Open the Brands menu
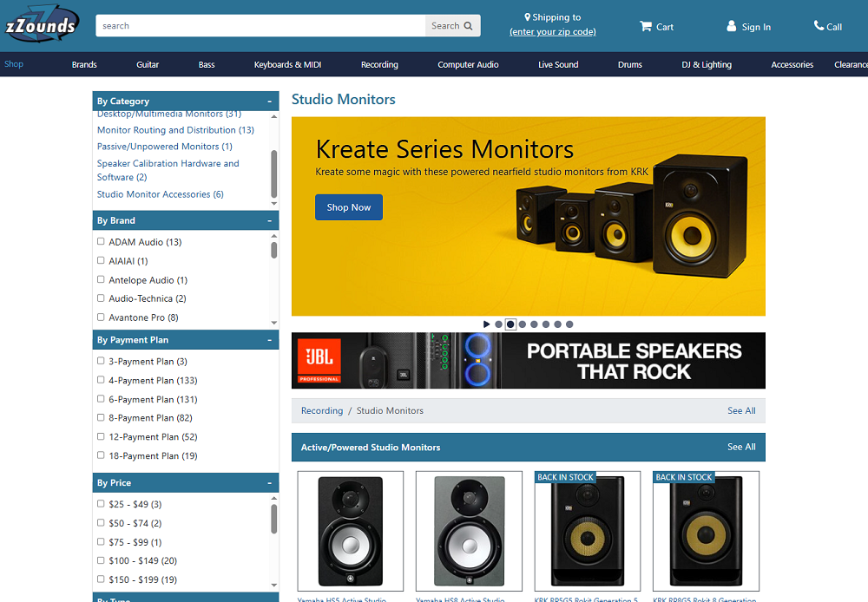 [84, 65]
